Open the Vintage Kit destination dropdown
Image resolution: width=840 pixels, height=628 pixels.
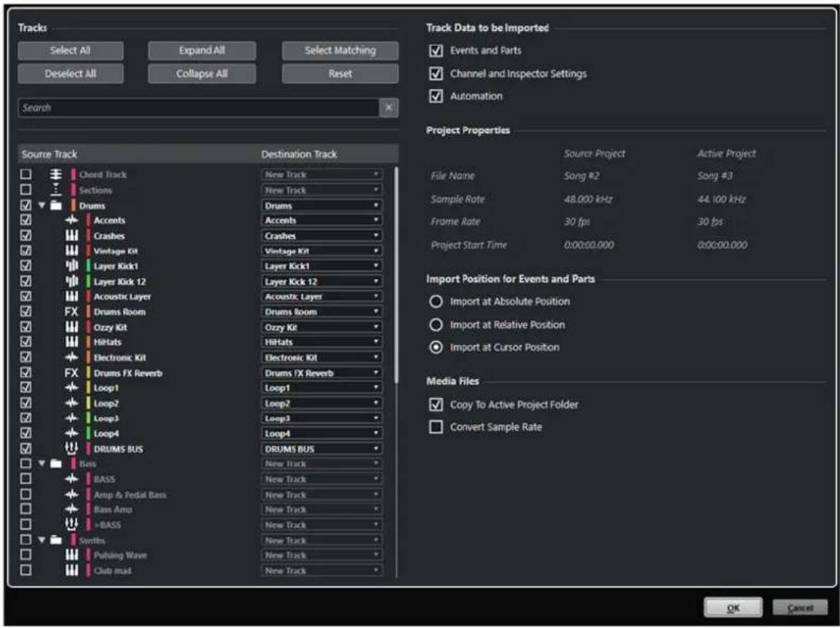(x=321, y=250)
